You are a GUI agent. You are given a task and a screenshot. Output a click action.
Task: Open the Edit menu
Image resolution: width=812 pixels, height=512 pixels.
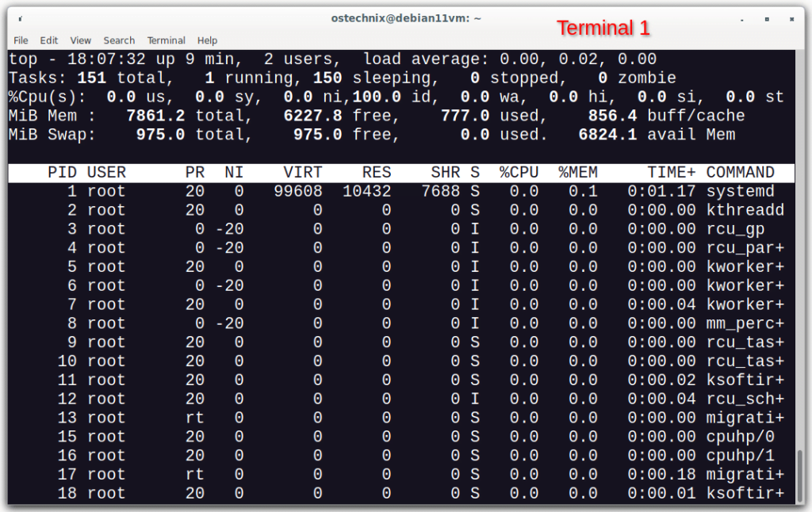coord(48,40)
